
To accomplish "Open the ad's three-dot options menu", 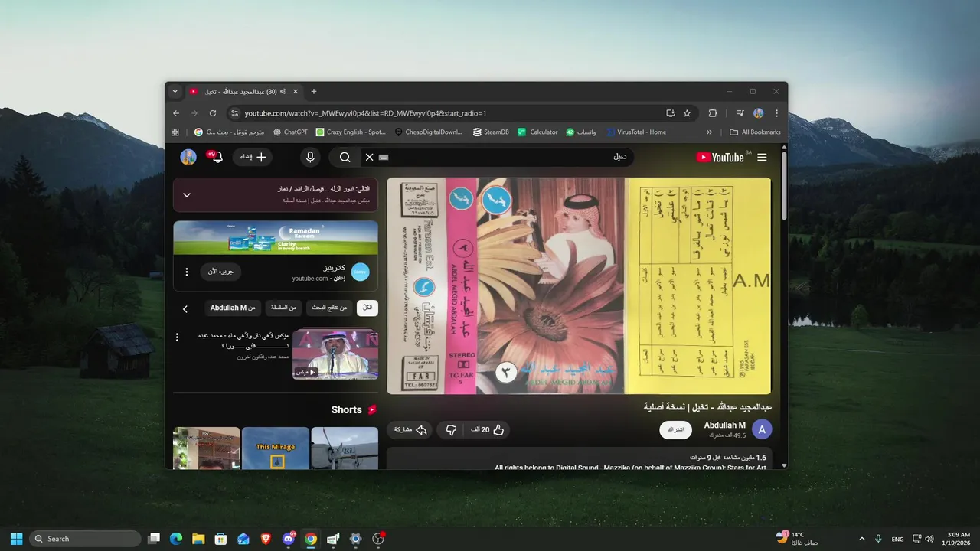I will tap(186, 272).
